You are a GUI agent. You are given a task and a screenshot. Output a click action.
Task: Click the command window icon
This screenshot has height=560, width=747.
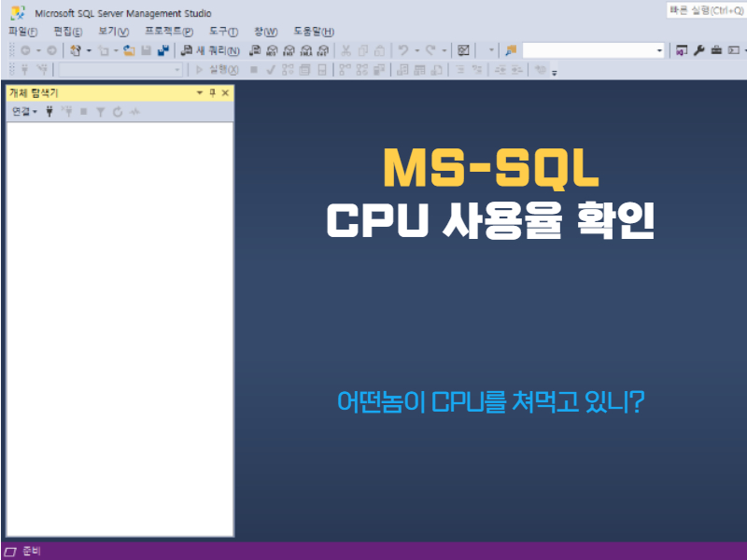tap(734, 50)
